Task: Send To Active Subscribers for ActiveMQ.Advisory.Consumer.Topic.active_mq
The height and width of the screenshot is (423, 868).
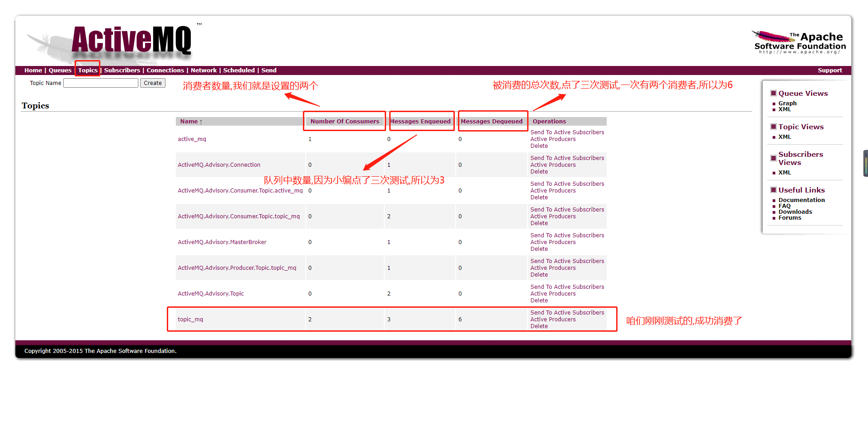Action: [x=567, y=184]
